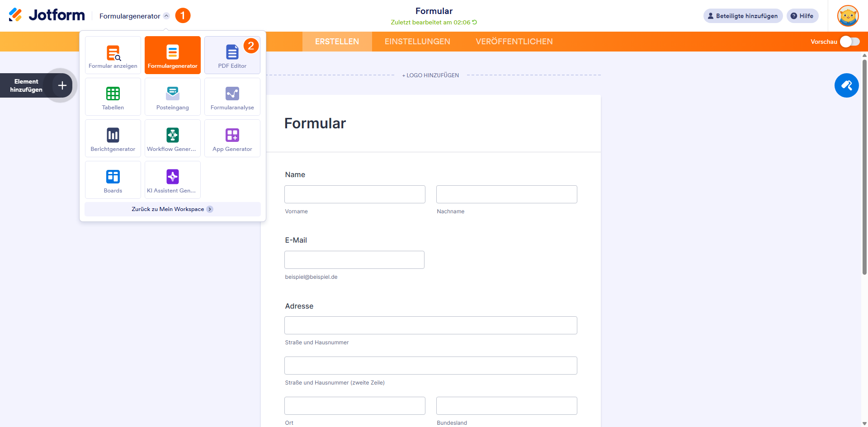The width and height of the screenshot is (868, 427).
Task: Open the App Generator tile
Action: 232,138
